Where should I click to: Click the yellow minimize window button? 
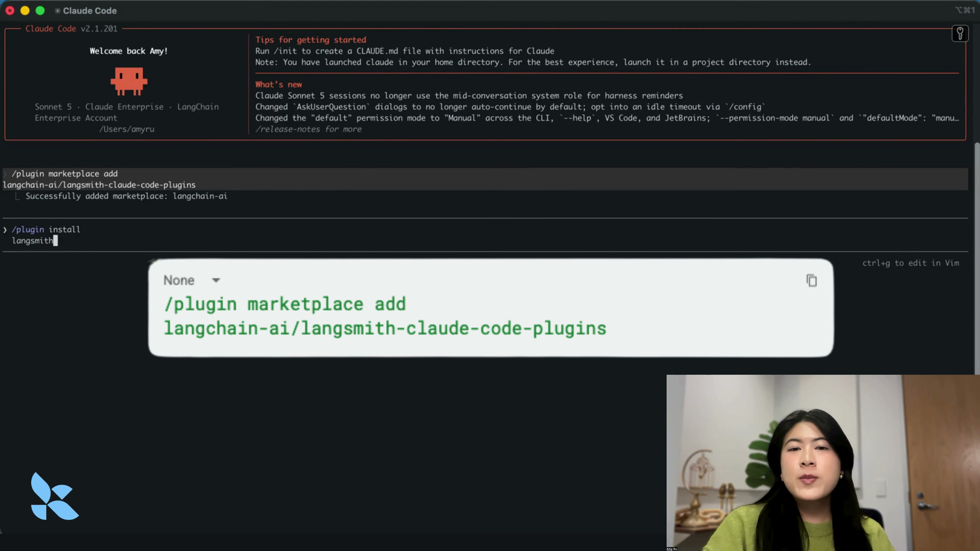[25, 11]
